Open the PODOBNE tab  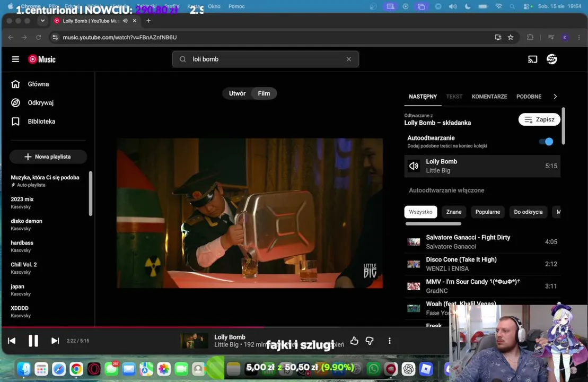click(x=529, y=97)
